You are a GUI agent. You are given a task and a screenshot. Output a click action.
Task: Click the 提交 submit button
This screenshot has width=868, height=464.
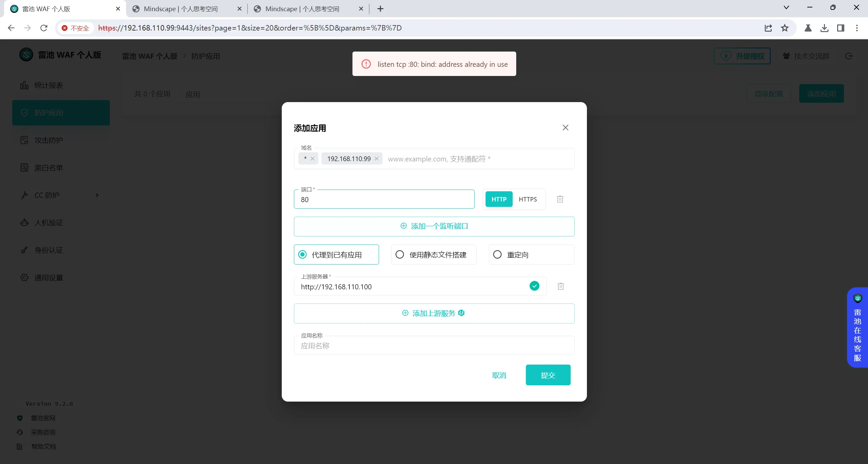[548, 375]
